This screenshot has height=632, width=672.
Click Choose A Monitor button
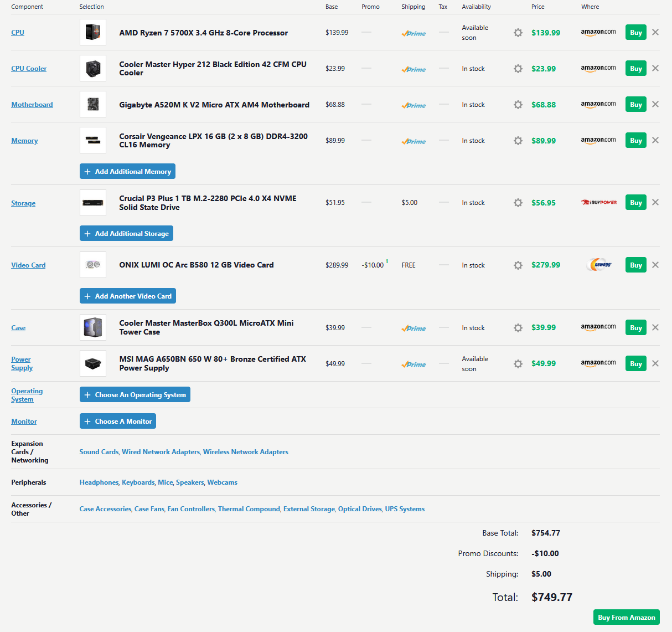118,421
